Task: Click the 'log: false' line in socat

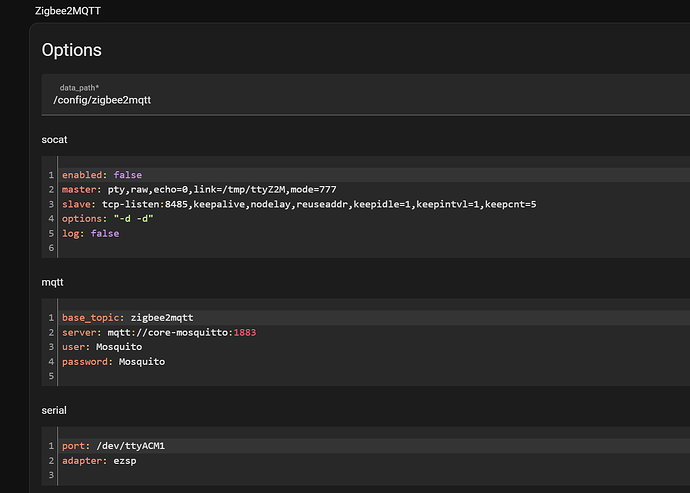Action: pyautogui.click(x=90, y=233)
